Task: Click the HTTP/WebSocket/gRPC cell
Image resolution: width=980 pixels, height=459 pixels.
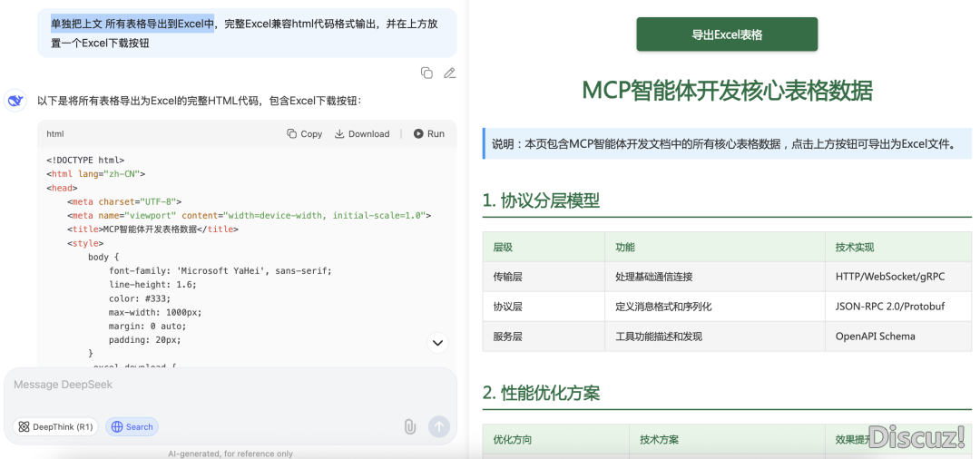Action: coord(898,277)
